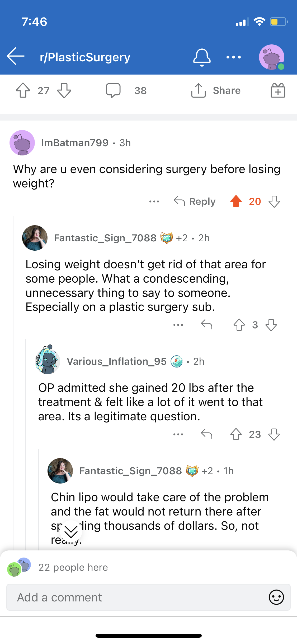The height and width of the screenshot is (644, 297).
Task: Remove orange upvote on ImBatman799's comment
Action: 236,201
